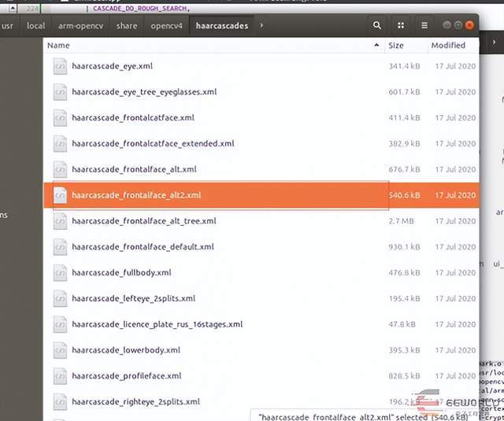Screen dimensions: 504x421
Task: Click the search magnifier icon
Action: 379,25
